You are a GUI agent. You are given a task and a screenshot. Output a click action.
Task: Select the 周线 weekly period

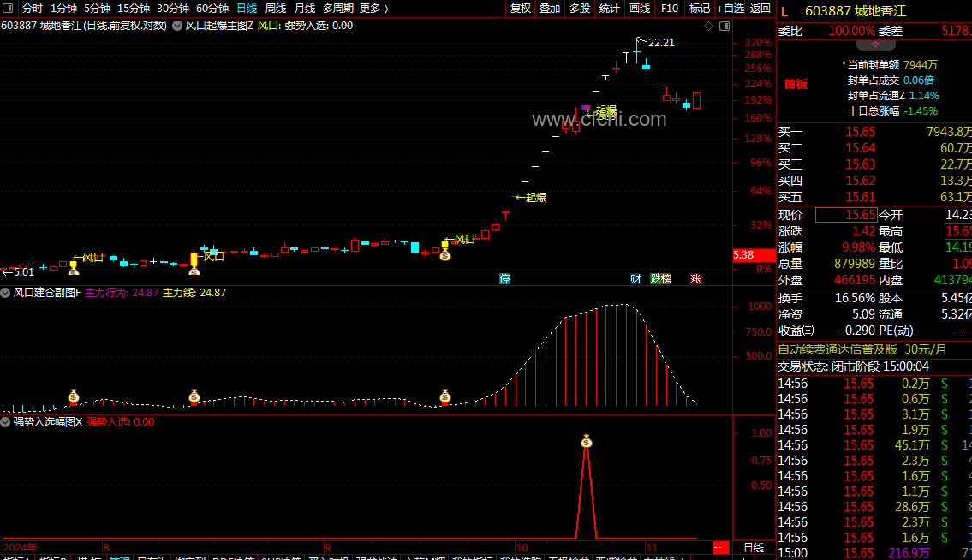[275, 8]
